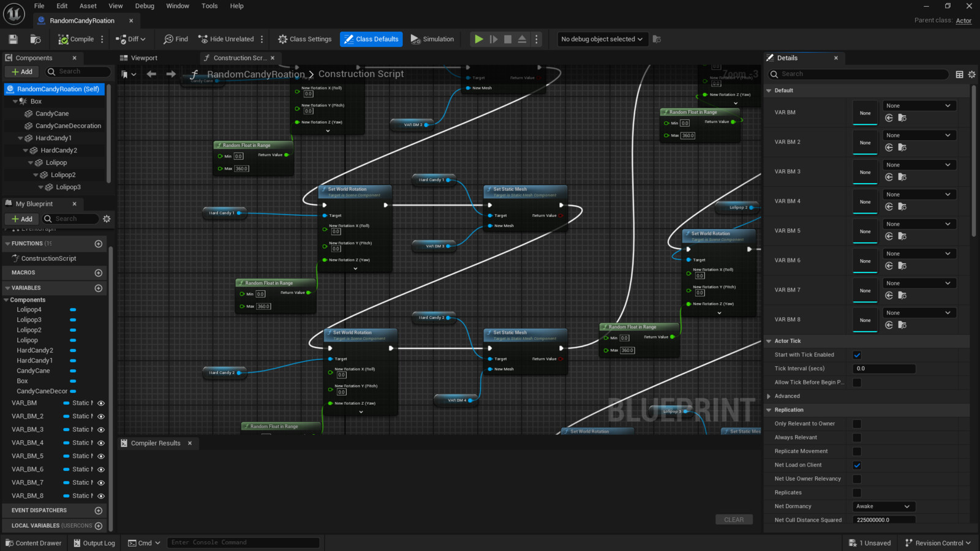980x551 pixels.
Task: Compile the blueprint
Action: pos(76,39)
